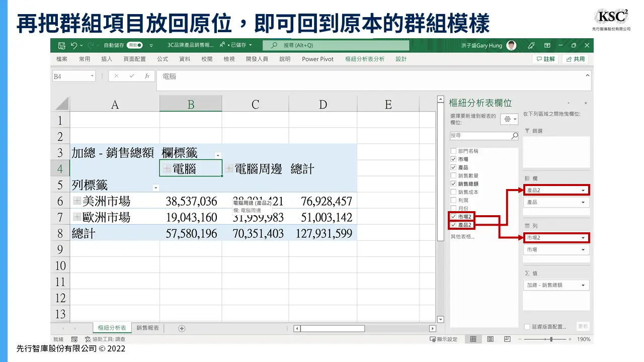Click the fx Insert Function icon

tap(147, 76)
